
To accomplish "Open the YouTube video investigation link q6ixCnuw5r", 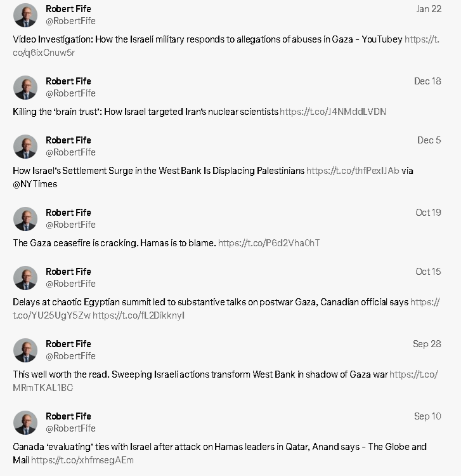I will tap(226, 46).
